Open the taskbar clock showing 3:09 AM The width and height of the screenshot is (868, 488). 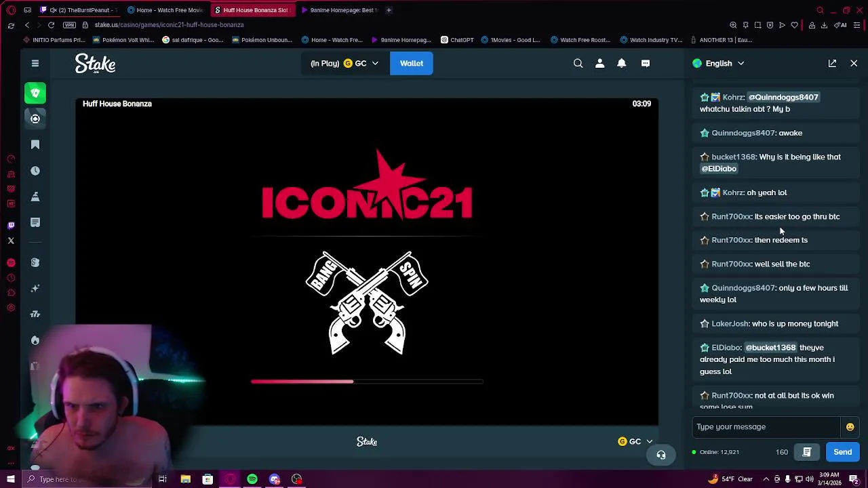[x=831, y=479]
